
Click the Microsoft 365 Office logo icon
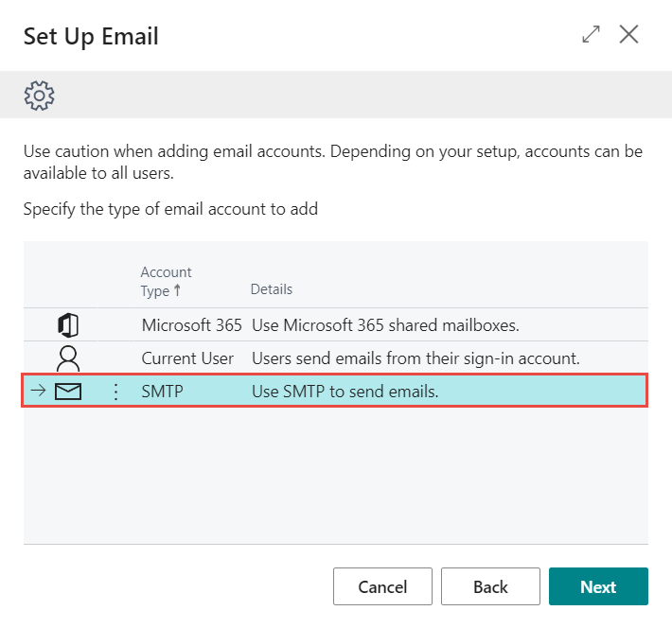pyautogui.click(x=68, y=325)
